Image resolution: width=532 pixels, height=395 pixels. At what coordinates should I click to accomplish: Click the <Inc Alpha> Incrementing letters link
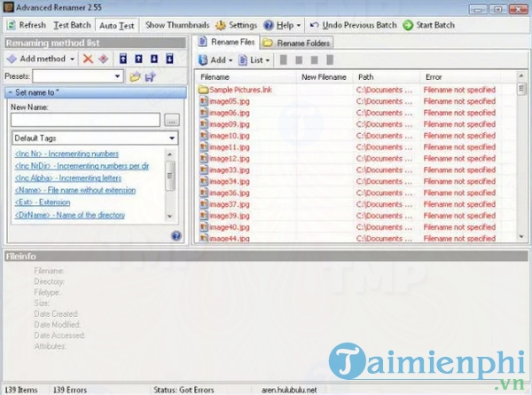point(68,178)
